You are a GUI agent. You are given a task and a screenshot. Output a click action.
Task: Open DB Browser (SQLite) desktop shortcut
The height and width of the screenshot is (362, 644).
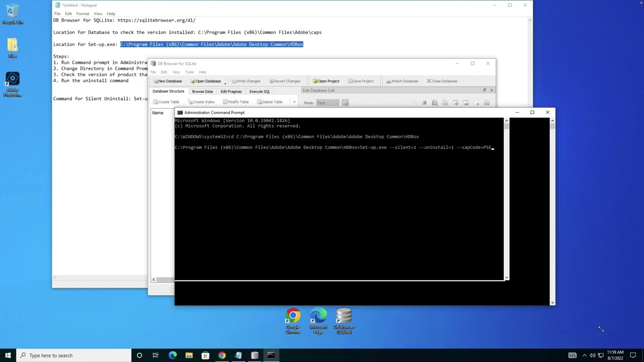(x=344, y=321)
